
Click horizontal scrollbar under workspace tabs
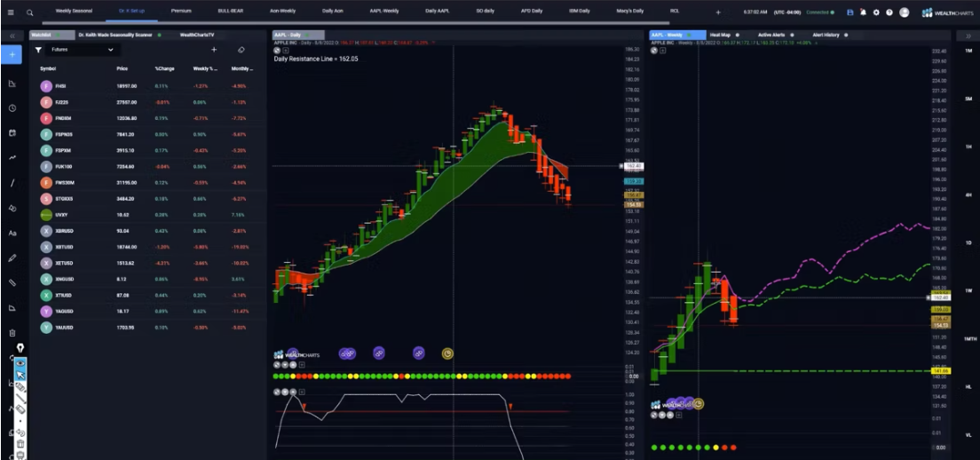click(x=356, y=22)
